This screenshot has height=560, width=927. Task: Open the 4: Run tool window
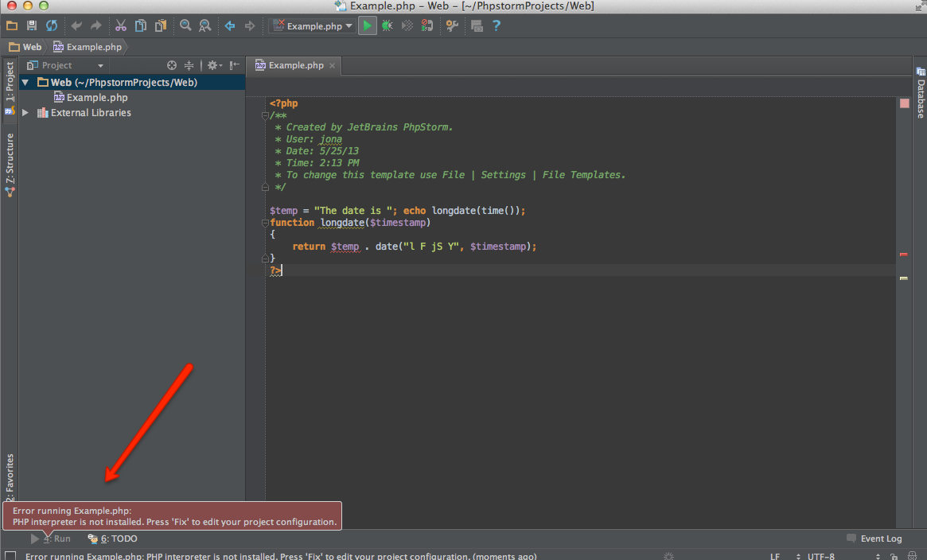click(50, 539)
